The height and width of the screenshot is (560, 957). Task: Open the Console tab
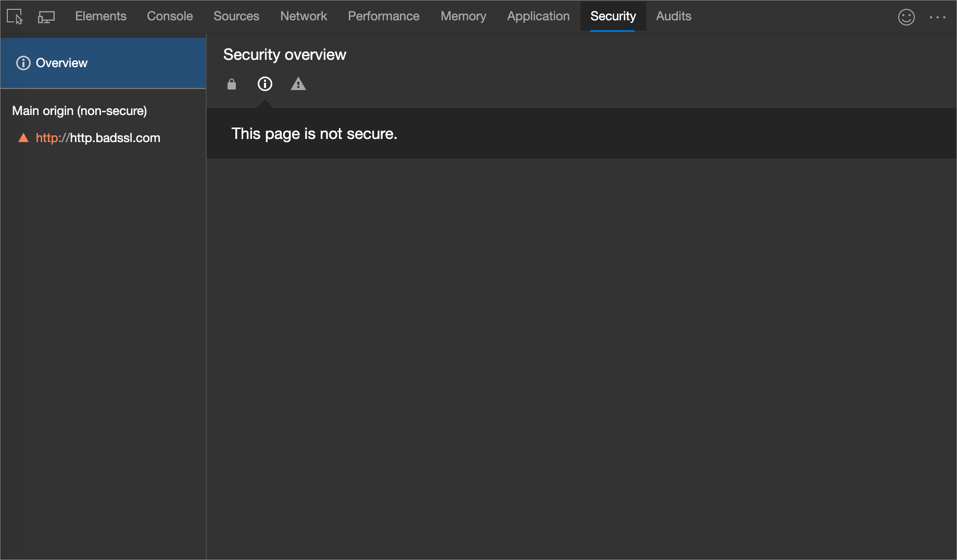pos(170,16)
